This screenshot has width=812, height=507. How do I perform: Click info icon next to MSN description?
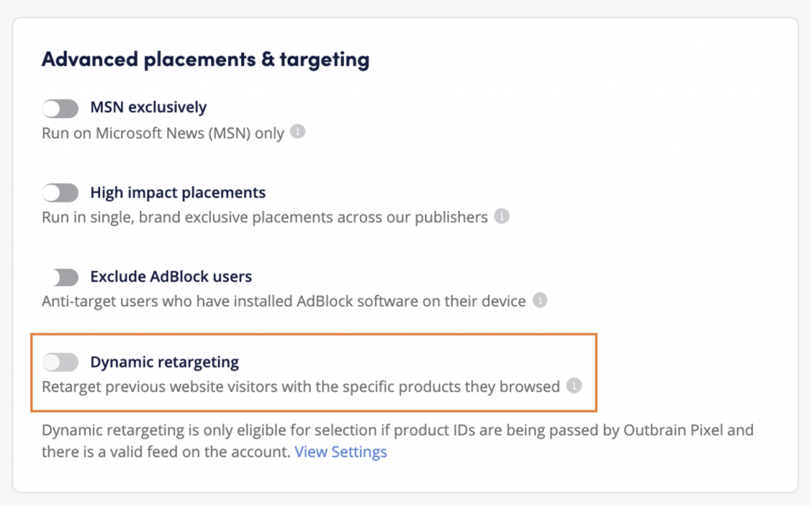pyautogui.click(x=297, y=132)
